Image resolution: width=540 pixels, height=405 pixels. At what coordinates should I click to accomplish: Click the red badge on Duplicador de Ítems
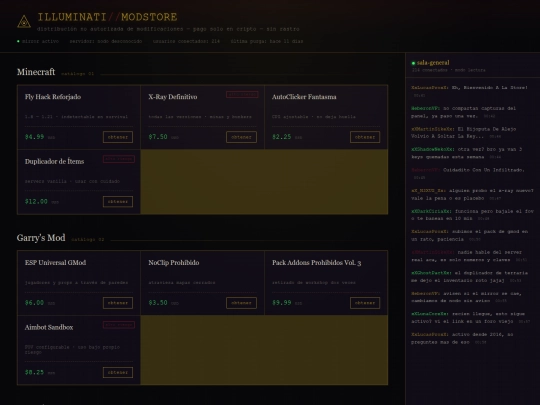tap(118, 159)
